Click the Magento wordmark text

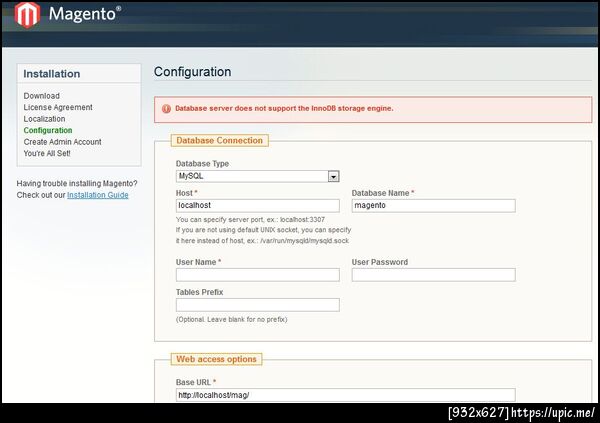coord(84,15)
